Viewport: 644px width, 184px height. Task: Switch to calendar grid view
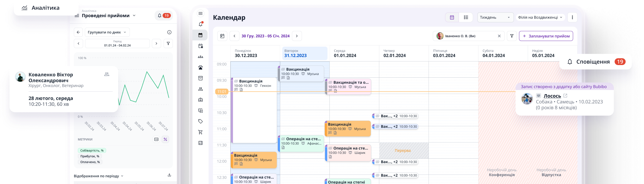452,17
